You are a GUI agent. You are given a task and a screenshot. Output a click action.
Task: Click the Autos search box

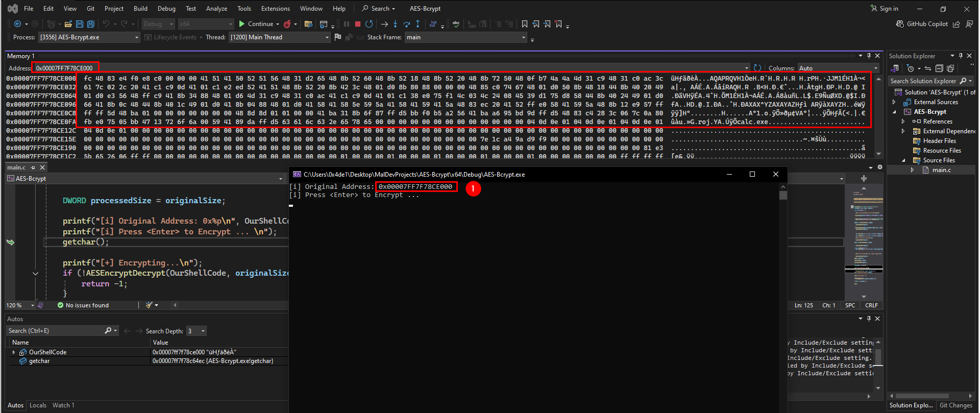point(63,331)
